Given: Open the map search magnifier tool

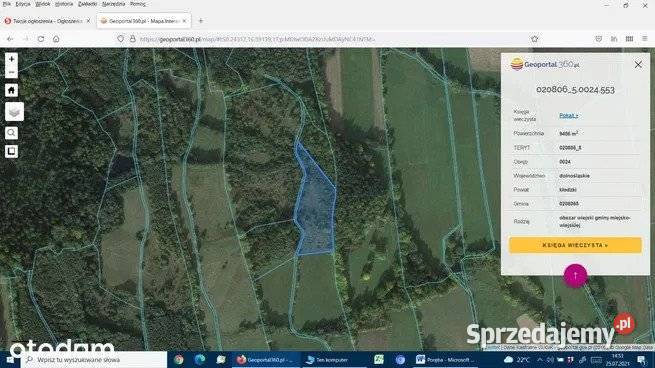Looking at the screenshot, I should [x=11, y=133].
